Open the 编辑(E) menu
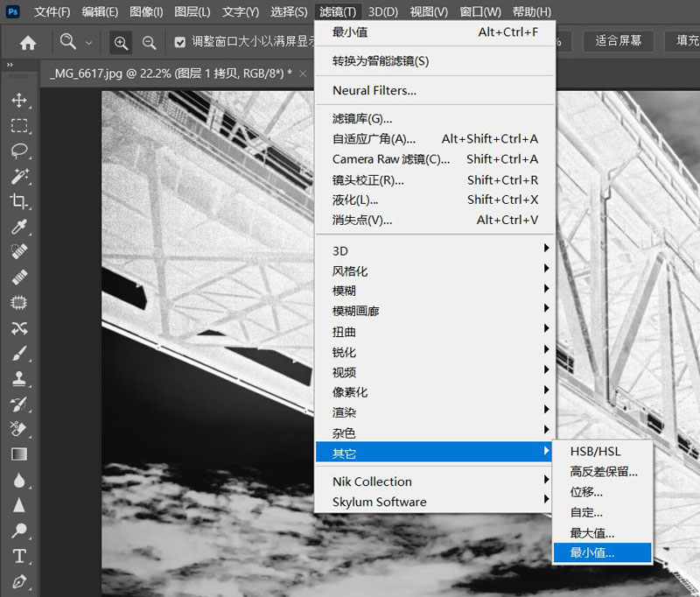700x597 pixels. pos(100,11)
